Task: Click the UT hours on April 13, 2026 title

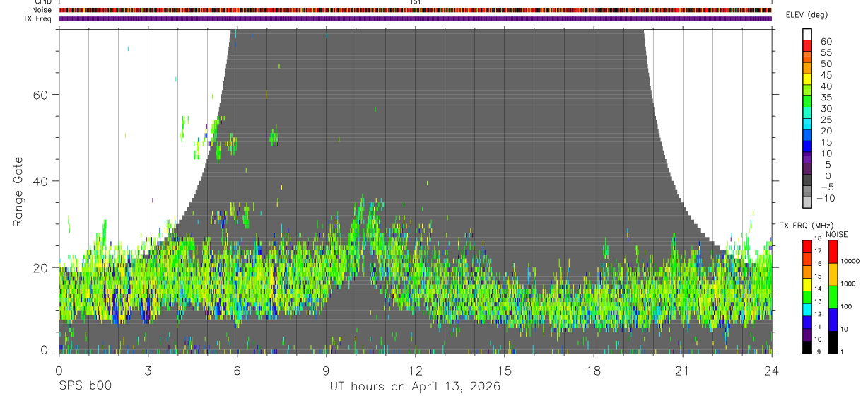Action: [415, 386]
